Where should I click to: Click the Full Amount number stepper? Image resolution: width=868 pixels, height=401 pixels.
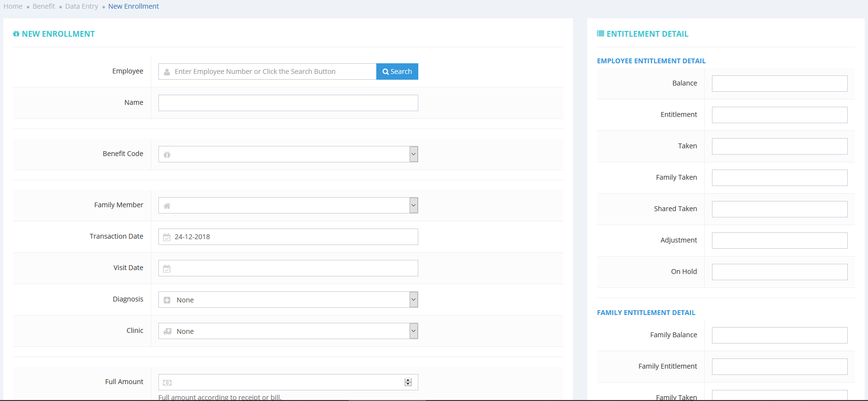[408, 382]
